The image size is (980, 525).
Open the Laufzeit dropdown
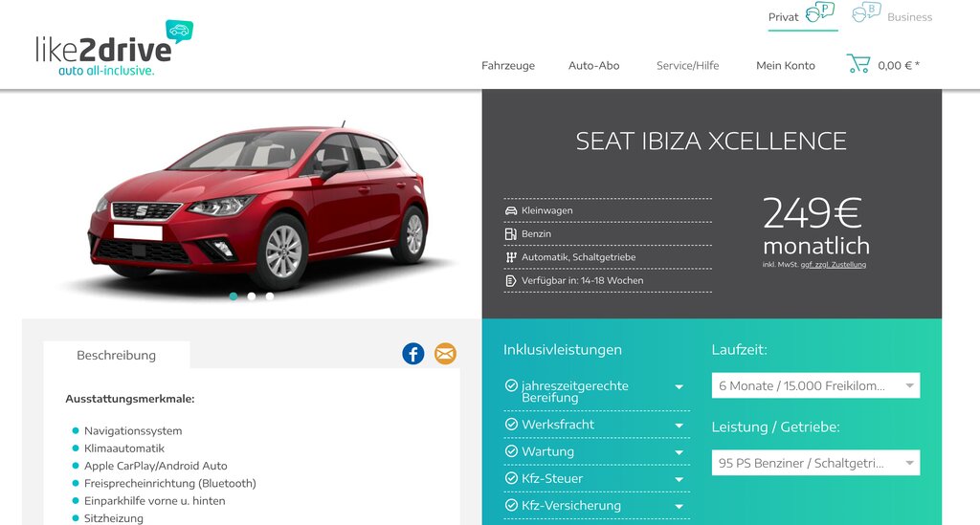[x=815, y=385]
